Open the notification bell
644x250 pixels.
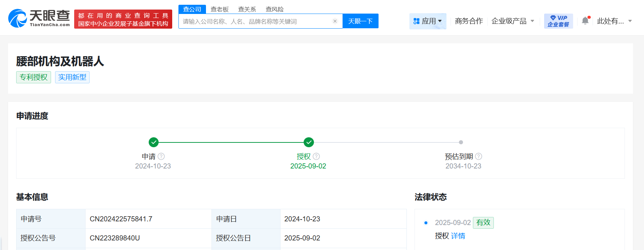(x=585, y=21)
